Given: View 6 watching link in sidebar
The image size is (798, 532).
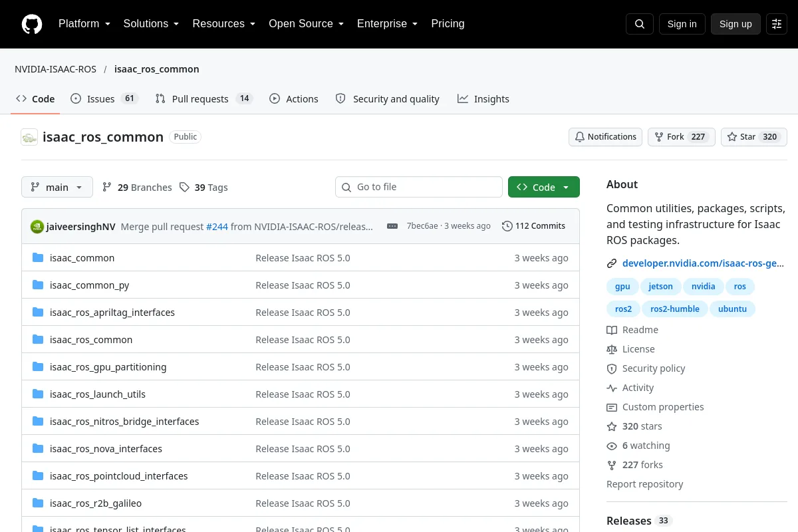Looking at the screenshot, I should point(638,446).
